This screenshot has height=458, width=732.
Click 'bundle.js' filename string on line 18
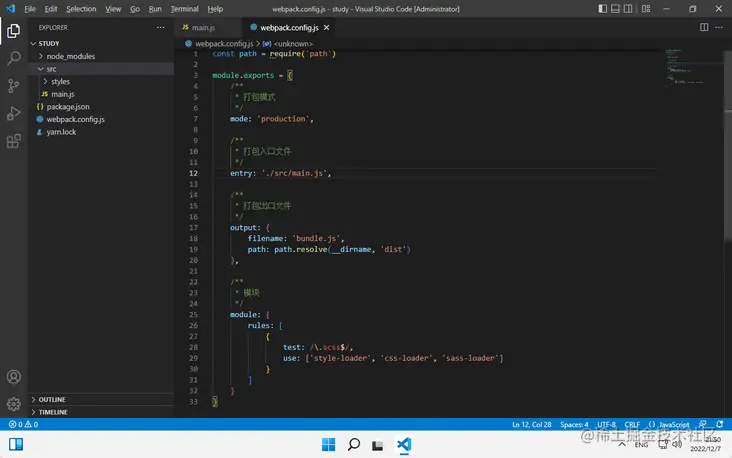point(316,238)
